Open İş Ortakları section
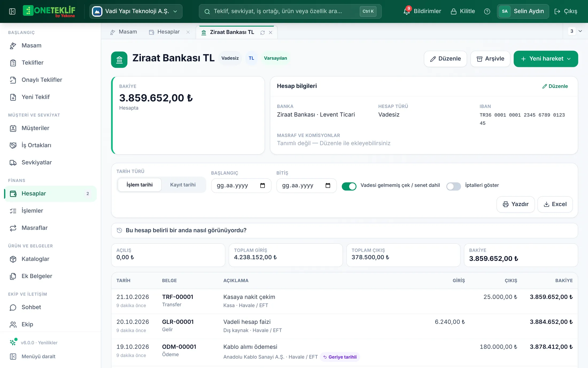This screenshot has height=368, width=588. point(51,145)
